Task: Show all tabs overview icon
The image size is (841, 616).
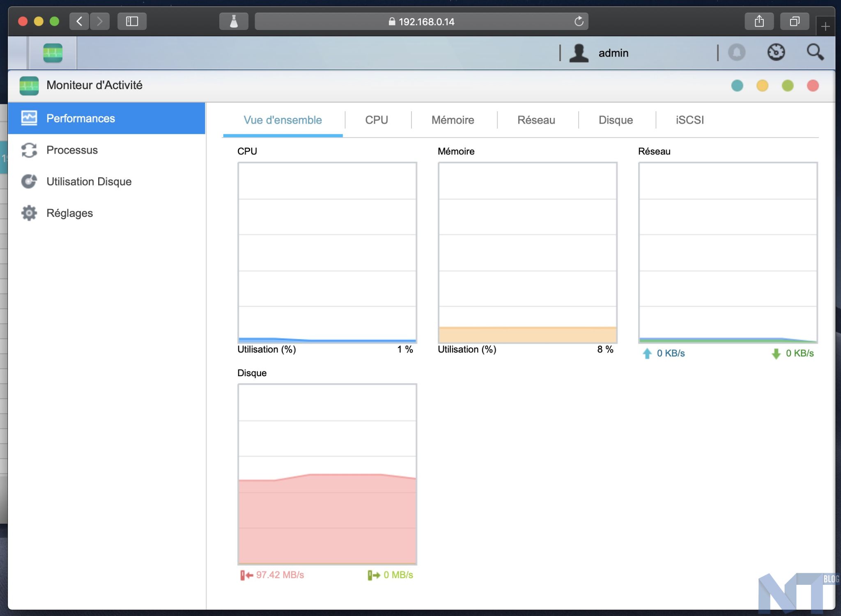Action: click(x=794, y=21)
